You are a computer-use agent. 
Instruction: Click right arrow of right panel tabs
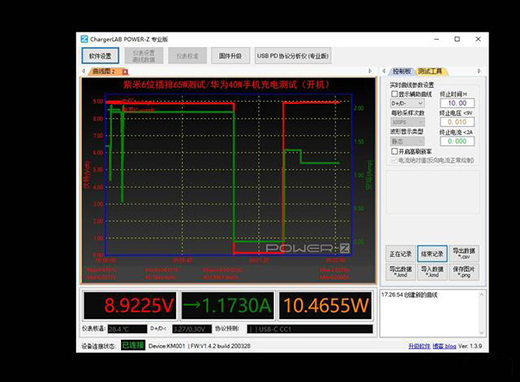click(479, 71)
